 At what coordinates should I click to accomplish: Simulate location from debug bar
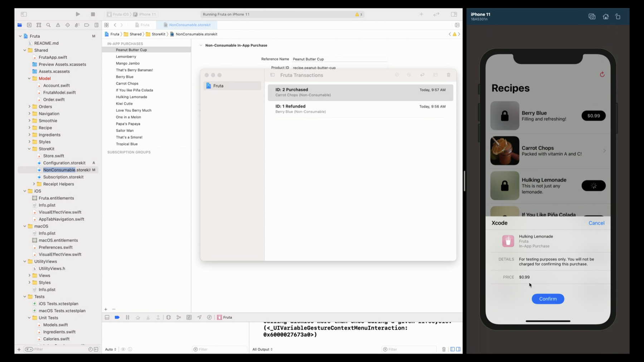(199, 317)
